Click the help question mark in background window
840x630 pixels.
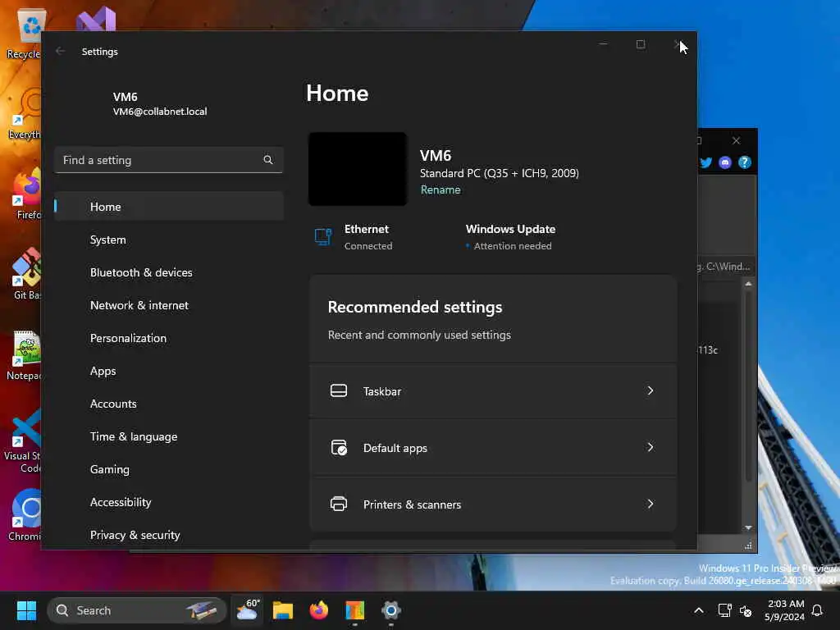point(745,162)
